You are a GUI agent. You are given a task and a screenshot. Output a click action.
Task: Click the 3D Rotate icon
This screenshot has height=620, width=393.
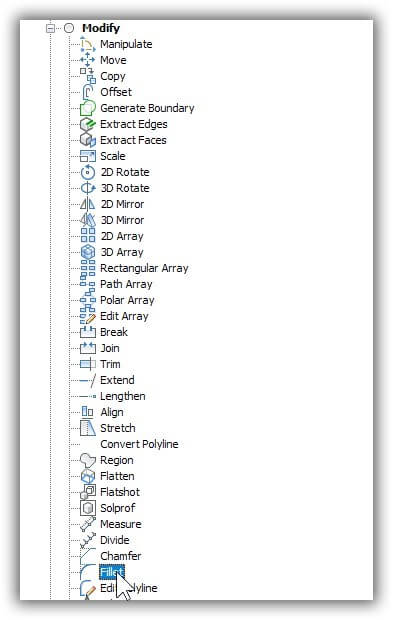tap(88, 188)
